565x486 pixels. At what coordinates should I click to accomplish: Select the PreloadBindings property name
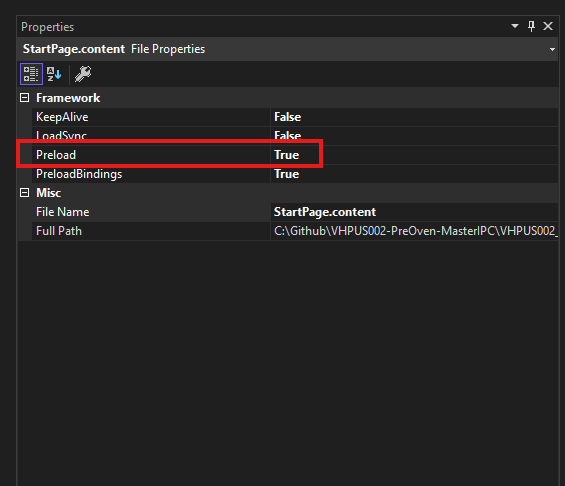pyautogui.click(x=79, y=174)
